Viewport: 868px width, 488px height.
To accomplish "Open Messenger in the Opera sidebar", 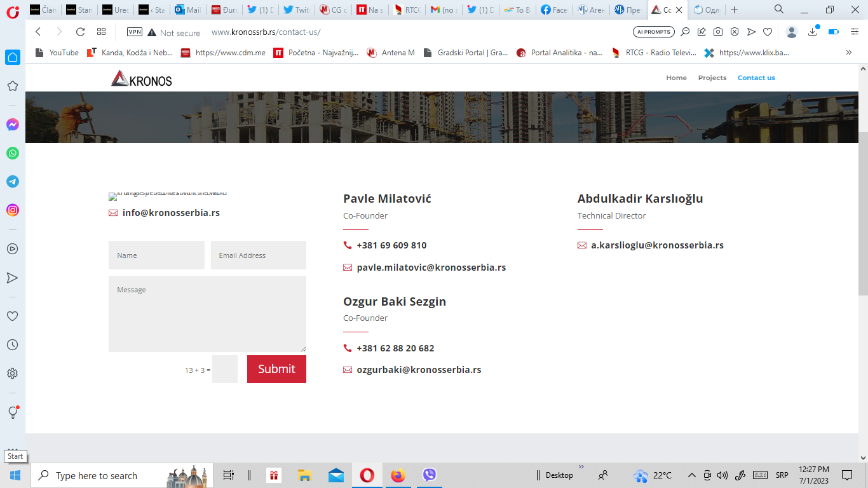I will (13, 125).
